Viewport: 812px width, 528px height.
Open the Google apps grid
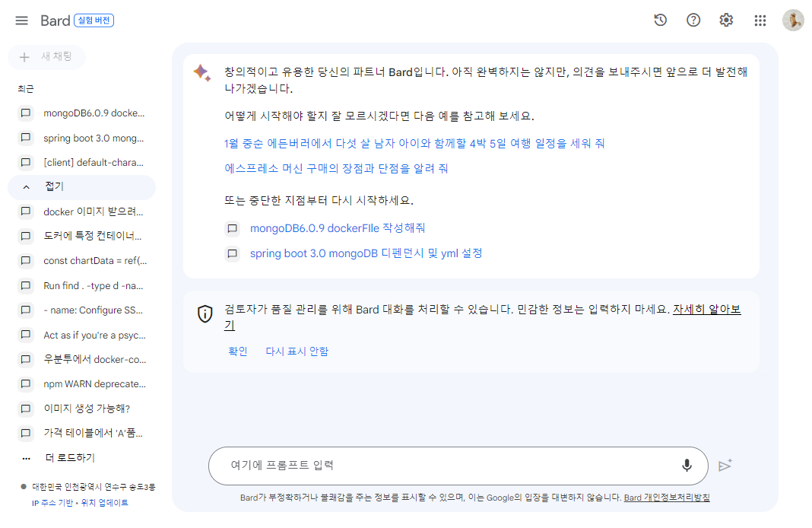click(760, 21)
